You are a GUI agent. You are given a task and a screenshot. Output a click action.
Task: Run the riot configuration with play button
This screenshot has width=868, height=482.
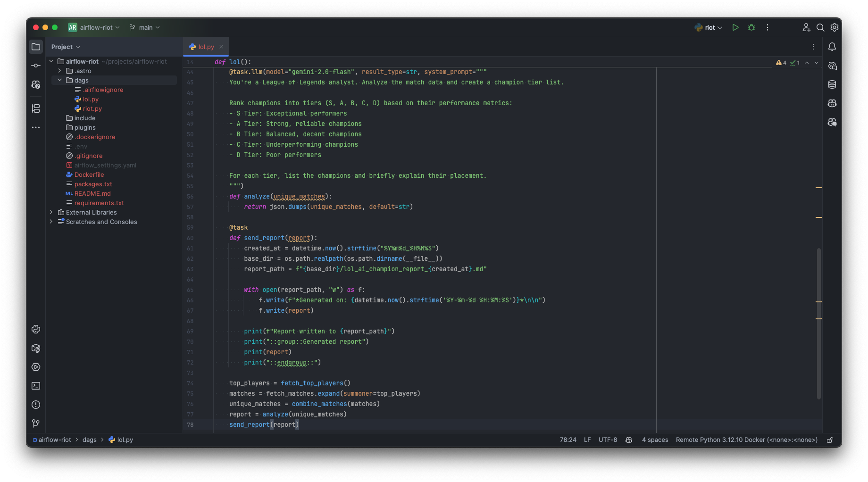735,28
